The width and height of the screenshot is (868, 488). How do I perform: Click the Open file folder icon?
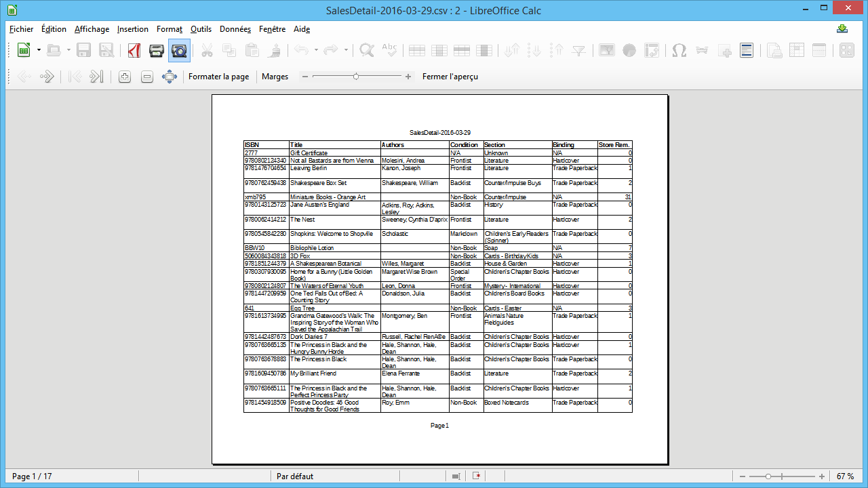pos(54,50)
